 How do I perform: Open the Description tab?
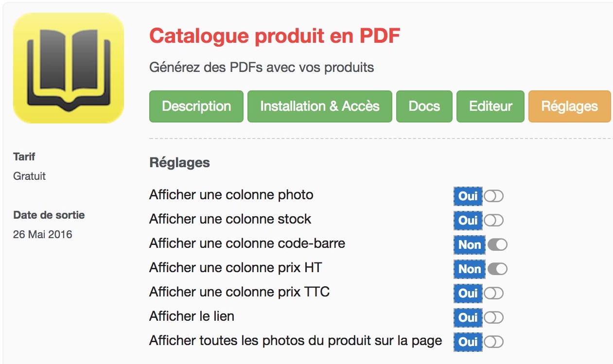click(196, 106)
